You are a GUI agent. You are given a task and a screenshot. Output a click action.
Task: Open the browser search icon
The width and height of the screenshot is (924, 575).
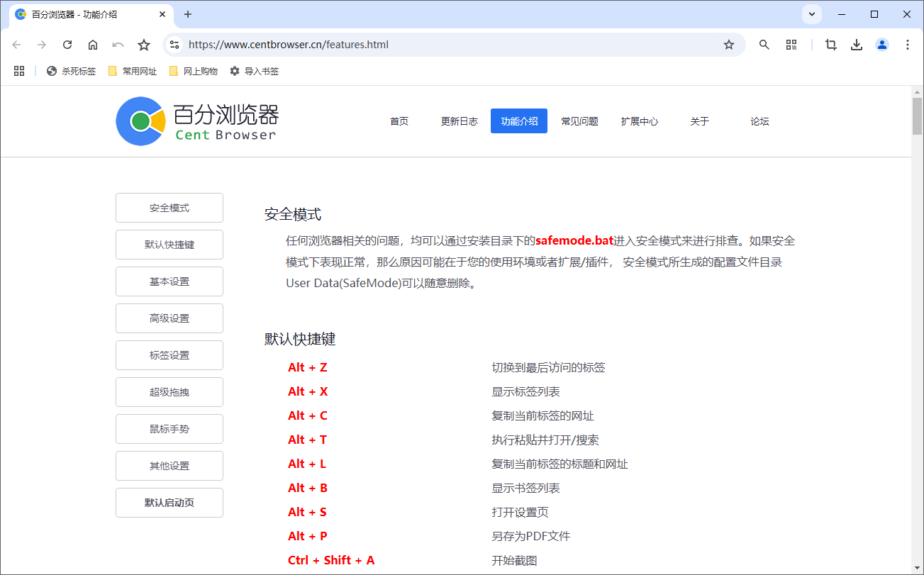[764, 44]
